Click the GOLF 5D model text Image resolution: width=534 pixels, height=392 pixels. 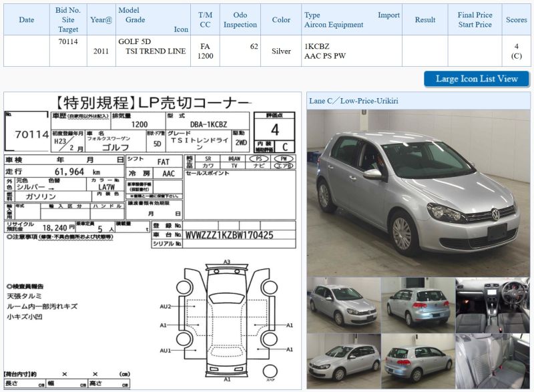134,41
